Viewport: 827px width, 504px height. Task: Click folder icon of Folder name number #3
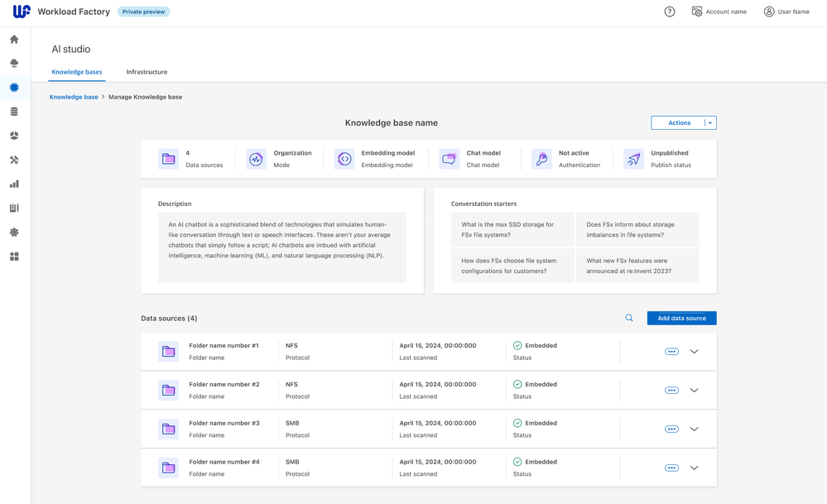tap(168, 430)
